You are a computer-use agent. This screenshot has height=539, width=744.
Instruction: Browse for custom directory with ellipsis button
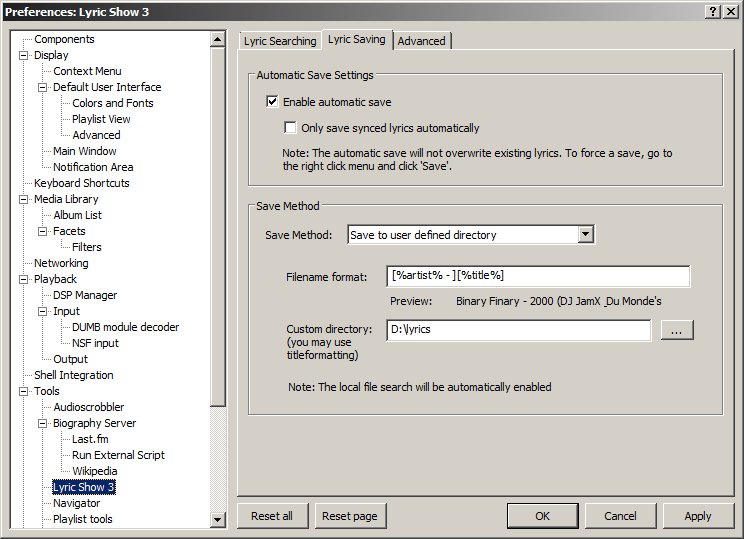click(677, 330)
